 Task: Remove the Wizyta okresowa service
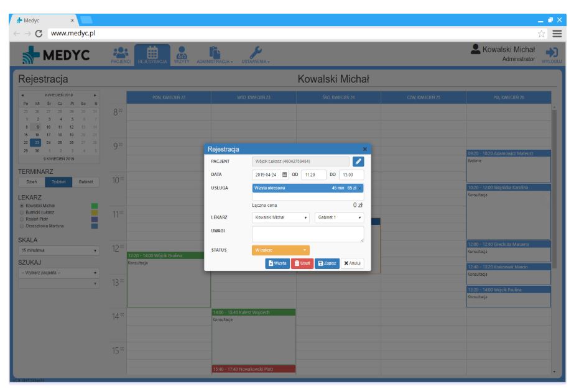[359, 188]
